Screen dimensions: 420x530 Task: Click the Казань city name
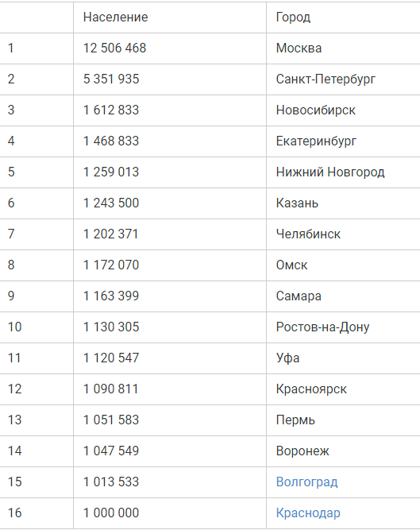coord(297,203)
